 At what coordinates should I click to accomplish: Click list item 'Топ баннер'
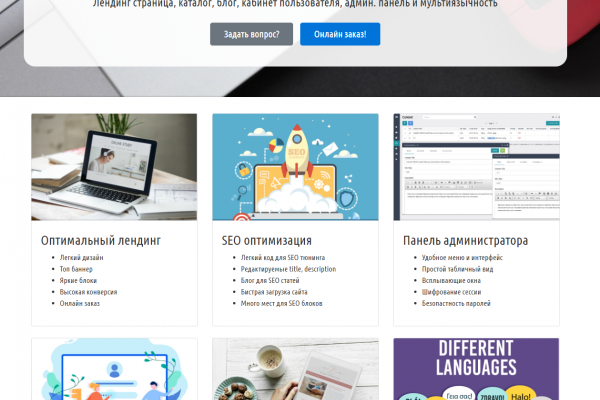[76, 269]
